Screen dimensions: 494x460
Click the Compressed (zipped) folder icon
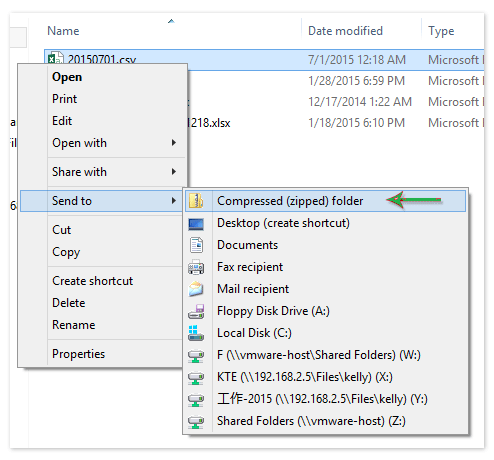pyautogui.click(x=196, y=201)
